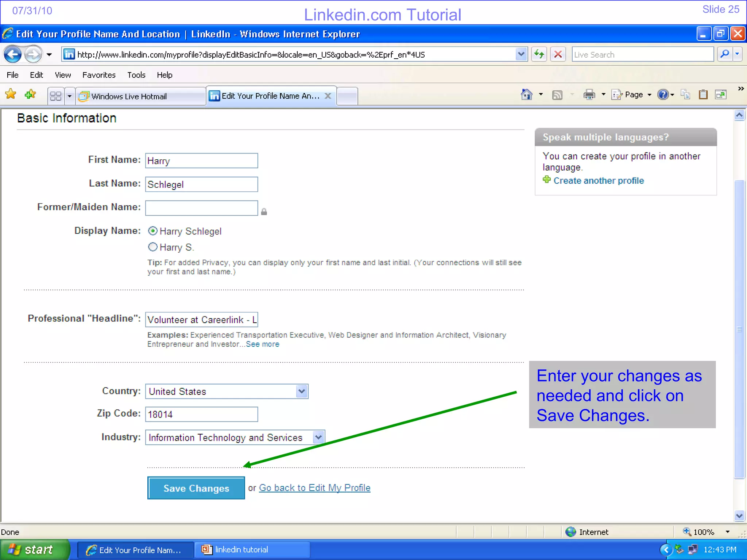Click the Print toolbar icon
This screenshot has width=747, height=560.
tap(589, 95)
